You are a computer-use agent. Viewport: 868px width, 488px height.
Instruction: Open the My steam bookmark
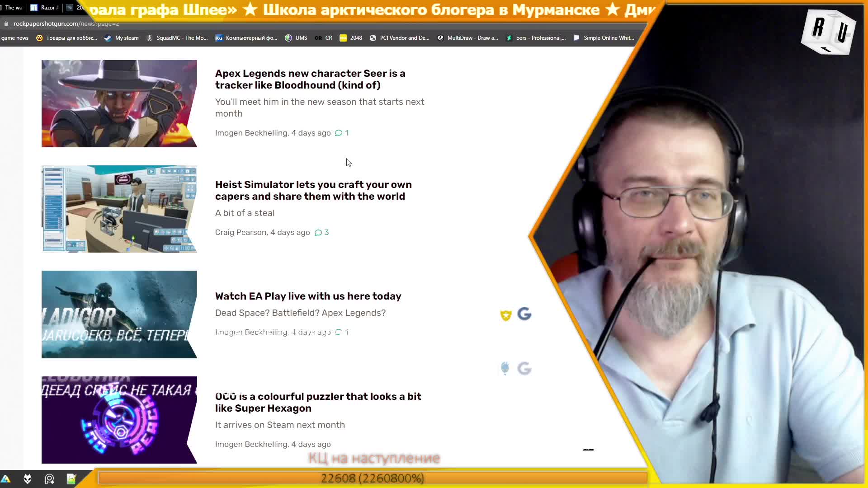tap(121, 38)
